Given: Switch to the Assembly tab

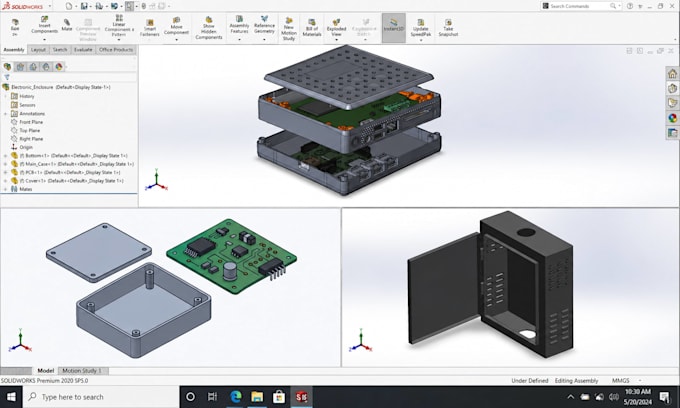Looking at the screenshot, I should [14, 49].
